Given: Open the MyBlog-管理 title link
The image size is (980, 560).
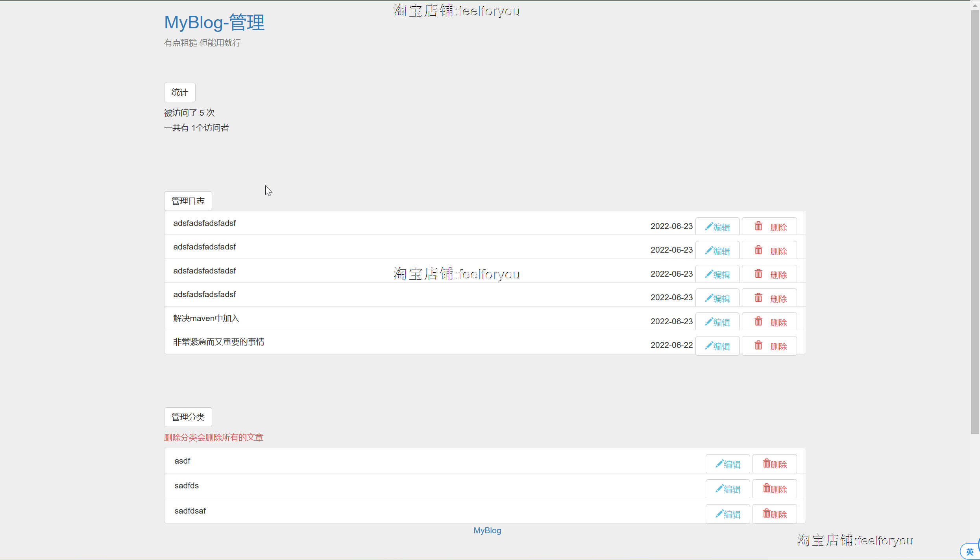Looking at the screenshot, I should pos(214,22).
